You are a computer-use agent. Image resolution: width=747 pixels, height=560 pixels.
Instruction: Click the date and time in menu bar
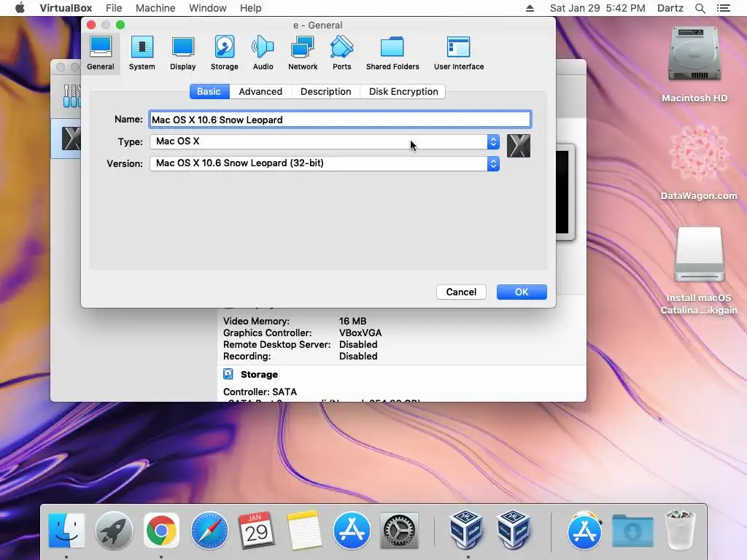coord(597,8)
